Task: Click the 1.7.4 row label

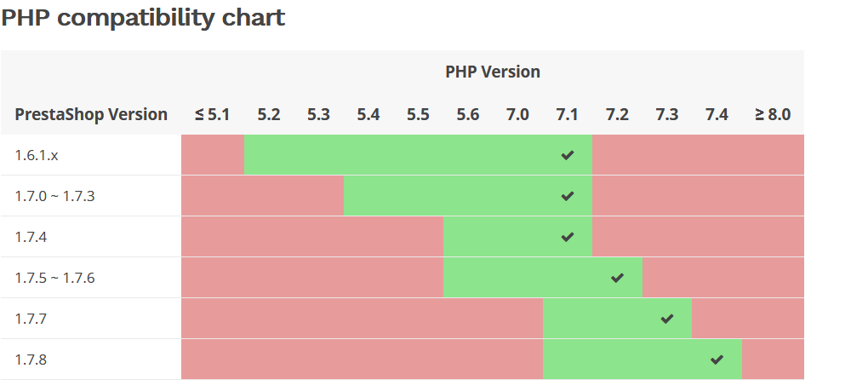Action: click(x=31, y=237)
